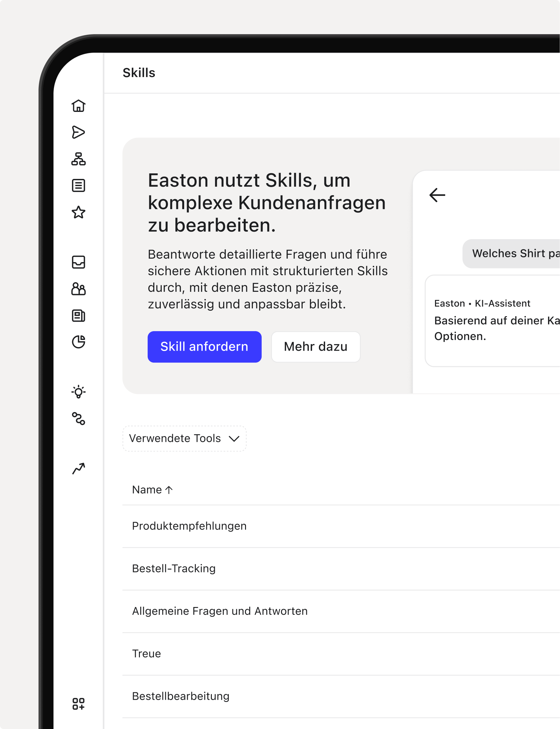
Task: Open the Treue skill row
Action: tap(341, 654)
